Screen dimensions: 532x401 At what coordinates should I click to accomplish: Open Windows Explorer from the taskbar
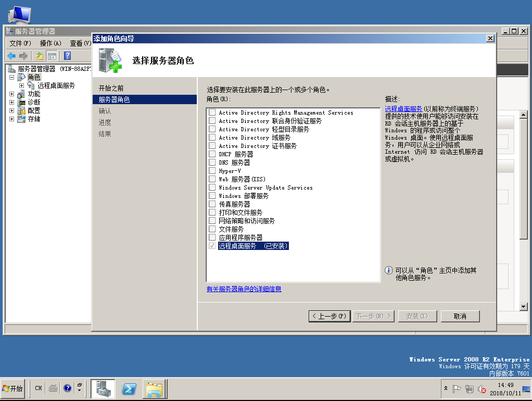click(154, 389)
